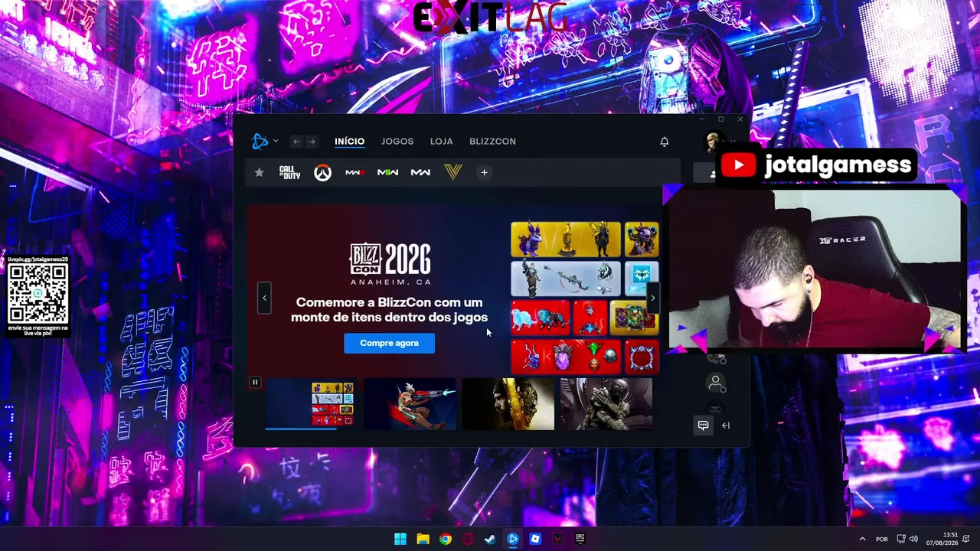Open Valorant from the taskbar
The height and width of the screenshot is (551, 980).
click(x=558, y=539)
